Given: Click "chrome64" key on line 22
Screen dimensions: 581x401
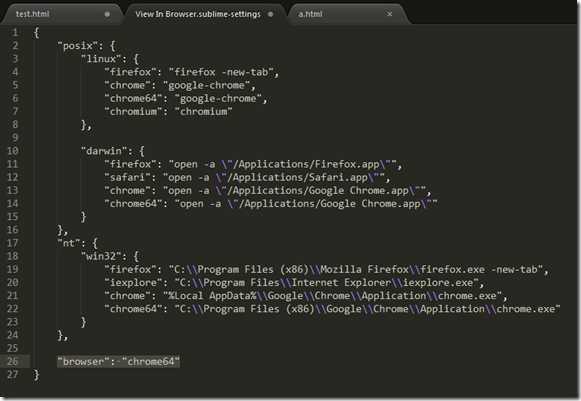Looking at the screenshot, I should [x=133, y=309].
